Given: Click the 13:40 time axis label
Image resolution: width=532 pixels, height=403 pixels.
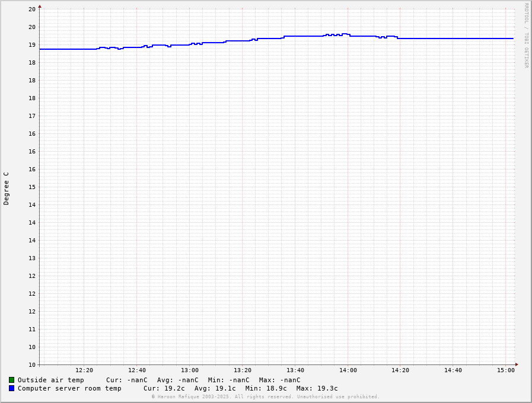Looking at the screenshot, I should [295, 370].
